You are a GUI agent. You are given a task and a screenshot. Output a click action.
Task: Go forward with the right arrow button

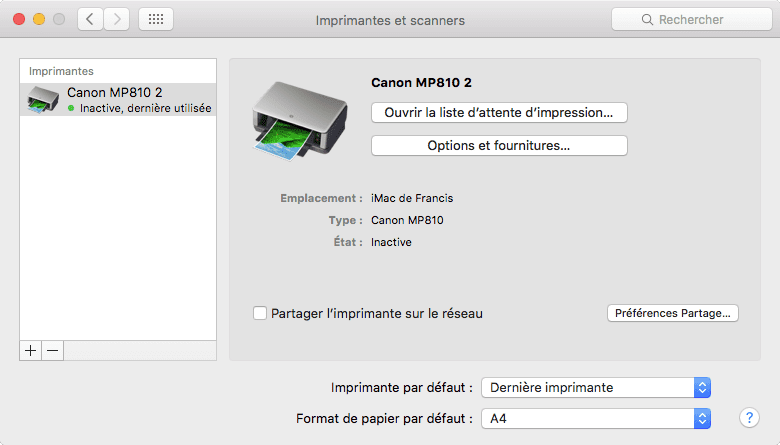[x=117, y=19]
